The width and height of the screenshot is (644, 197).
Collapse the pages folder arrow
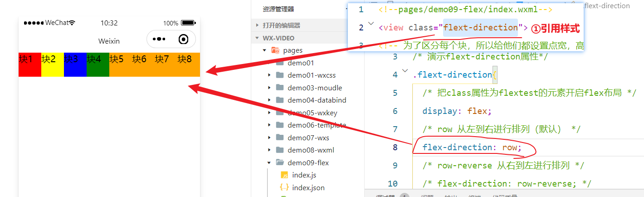pyautogui.click(x=264, y=50)
